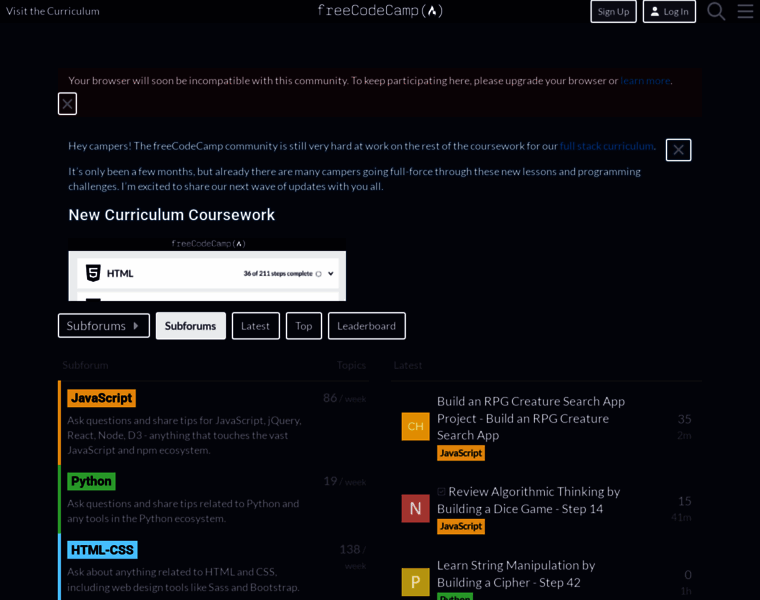
Task: Open the Subforums dropdown with arrow
Action: (104, 326)
